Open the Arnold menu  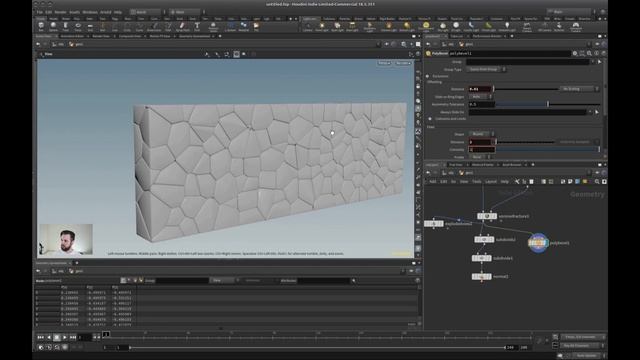tap(105, 12)
